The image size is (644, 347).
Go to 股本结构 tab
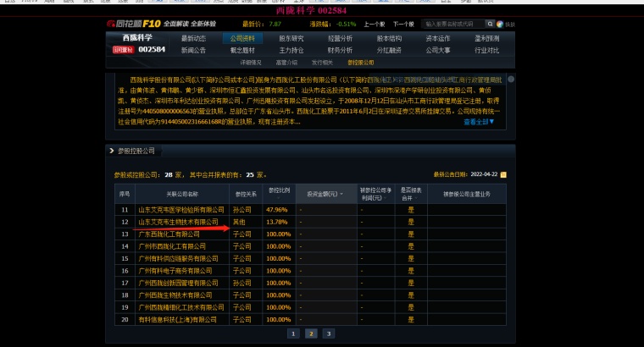point(389,38)
